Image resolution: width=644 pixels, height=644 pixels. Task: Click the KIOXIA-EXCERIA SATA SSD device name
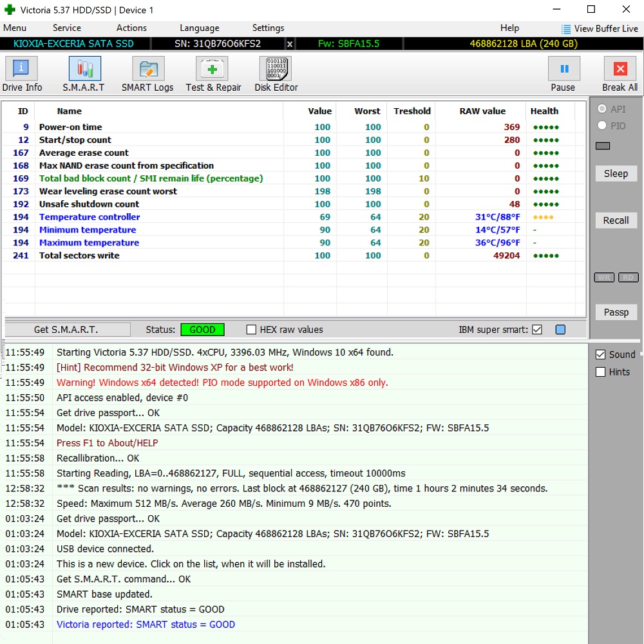pyautogui.click(x=73, y=44)
